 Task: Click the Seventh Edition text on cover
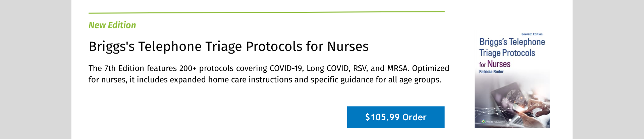[532, 34]
